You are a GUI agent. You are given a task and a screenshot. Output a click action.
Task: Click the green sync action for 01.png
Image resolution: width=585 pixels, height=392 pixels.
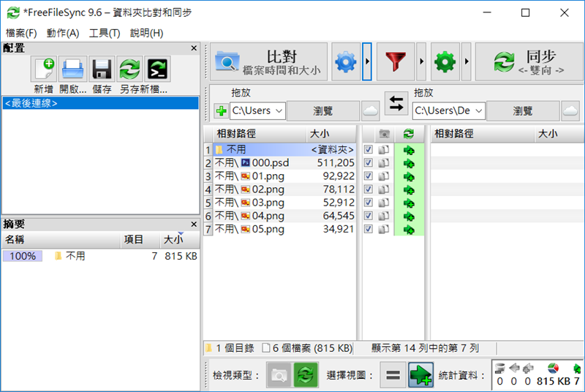point(409,177)
